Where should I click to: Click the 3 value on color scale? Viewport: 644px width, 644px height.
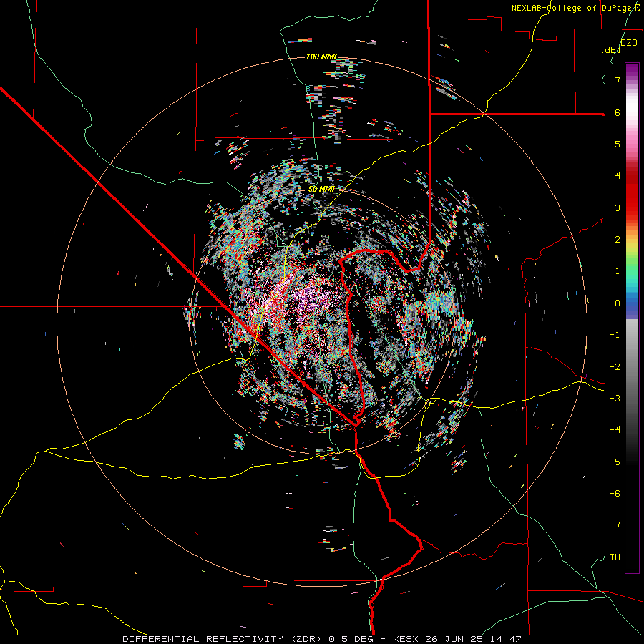point(618,208)
